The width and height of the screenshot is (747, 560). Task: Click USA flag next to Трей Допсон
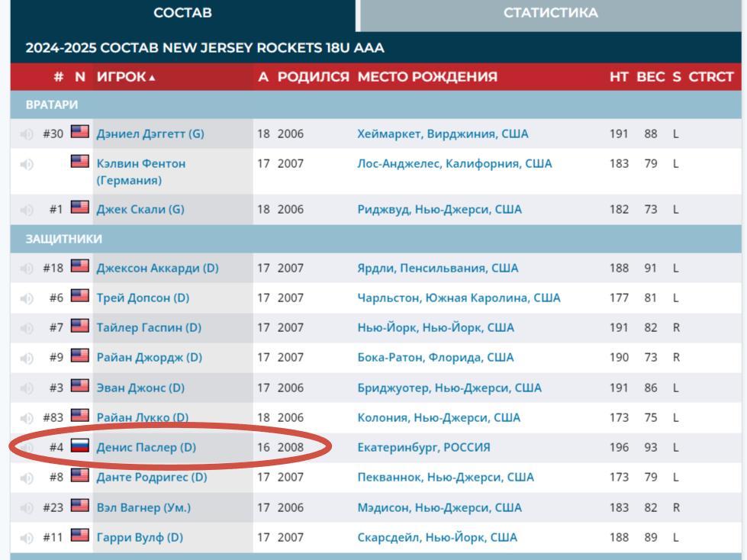(80, 295)
